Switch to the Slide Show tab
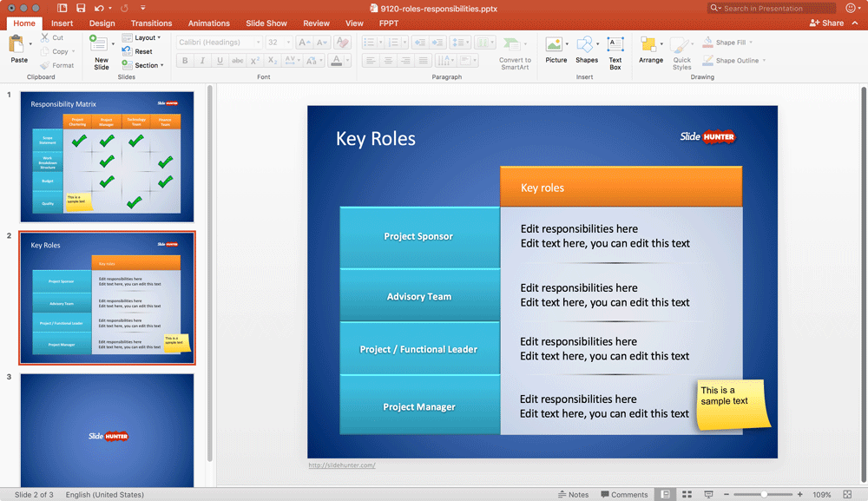The width and height of the screenshot is (868, 501). coord(266,23)
